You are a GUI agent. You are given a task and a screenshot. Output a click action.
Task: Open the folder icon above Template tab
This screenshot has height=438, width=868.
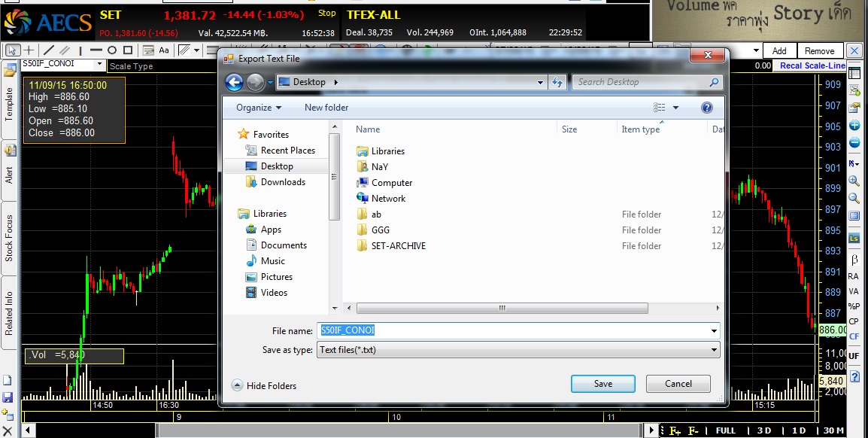[10, 70]
